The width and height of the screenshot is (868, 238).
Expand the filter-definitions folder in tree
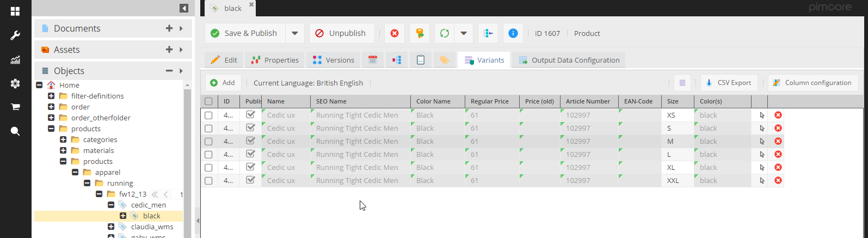click(x=51, y=96)
